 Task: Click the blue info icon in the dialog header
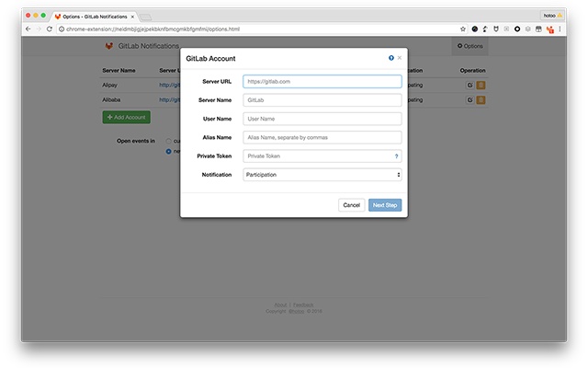pyautogui.click(x=391, y=58)
